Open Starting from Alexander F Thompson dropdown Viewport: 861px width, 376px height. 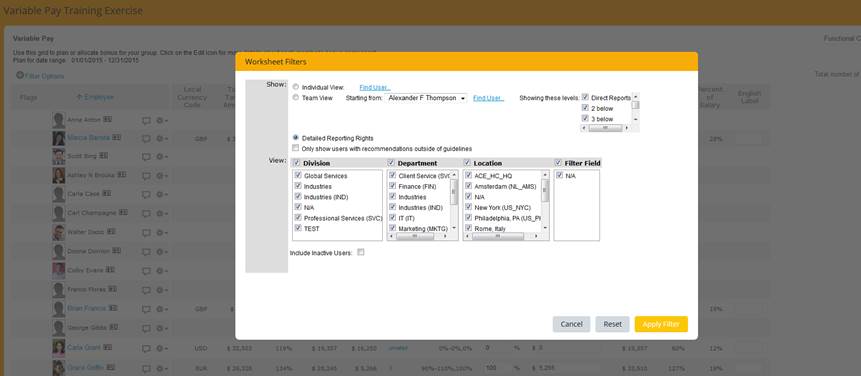click(x=426, y=98)
